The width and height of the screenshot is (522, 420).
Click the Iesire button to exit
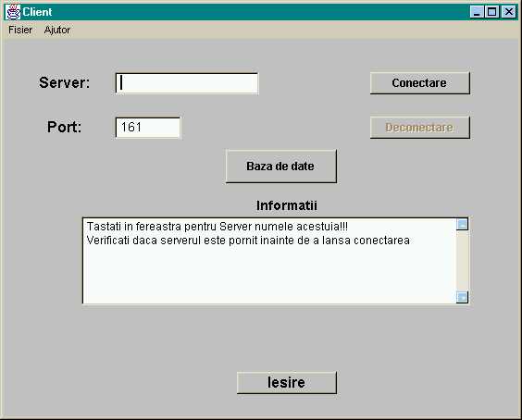(x=287, y=382)
